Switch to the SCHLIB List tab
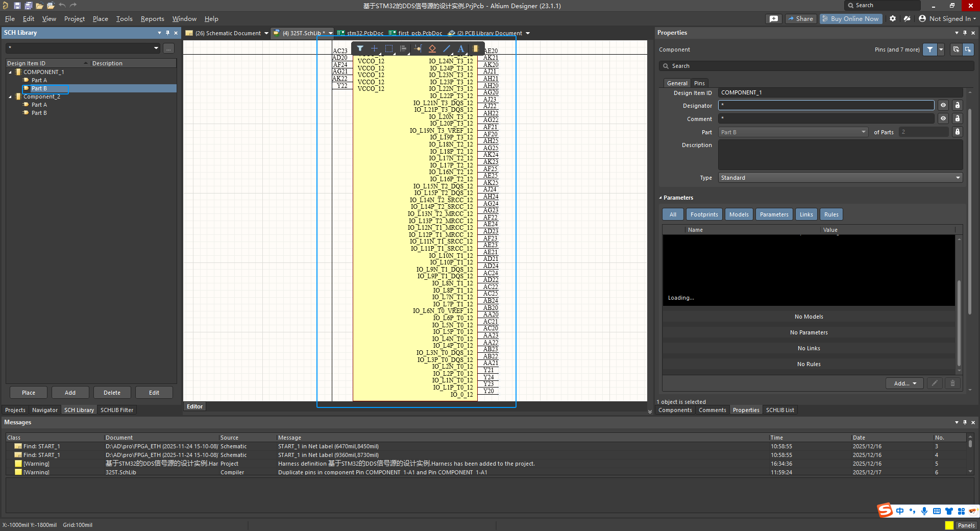This screenshot has width=980, height=531. pyautogui.click(x=780, y=410)
